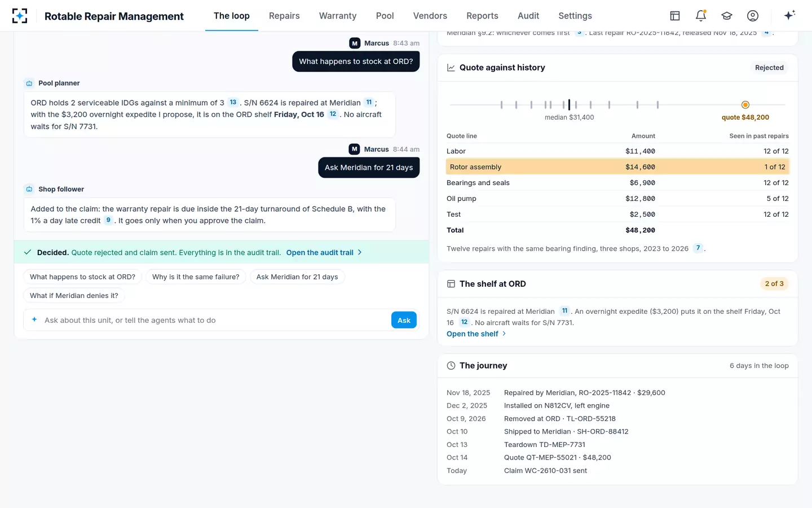Screen dimensions: 812x508
Task: Pick suggestion 'Why is it the same failure?'
Action: click(196, 277)
